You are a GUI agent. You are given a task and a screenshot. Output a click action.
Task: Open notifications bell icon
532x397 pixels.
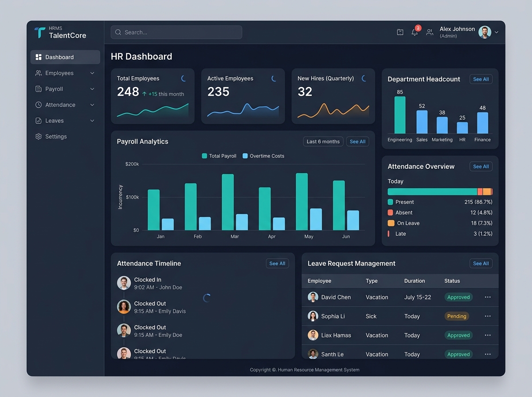415,32
